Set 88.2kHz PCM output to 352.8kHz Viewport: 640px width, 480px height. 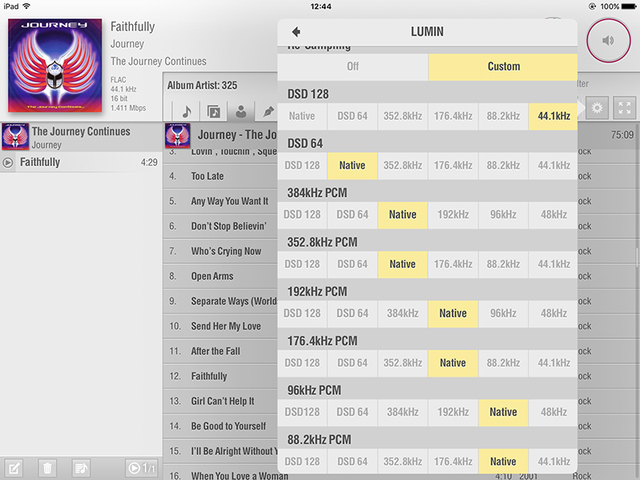(402, 462)
